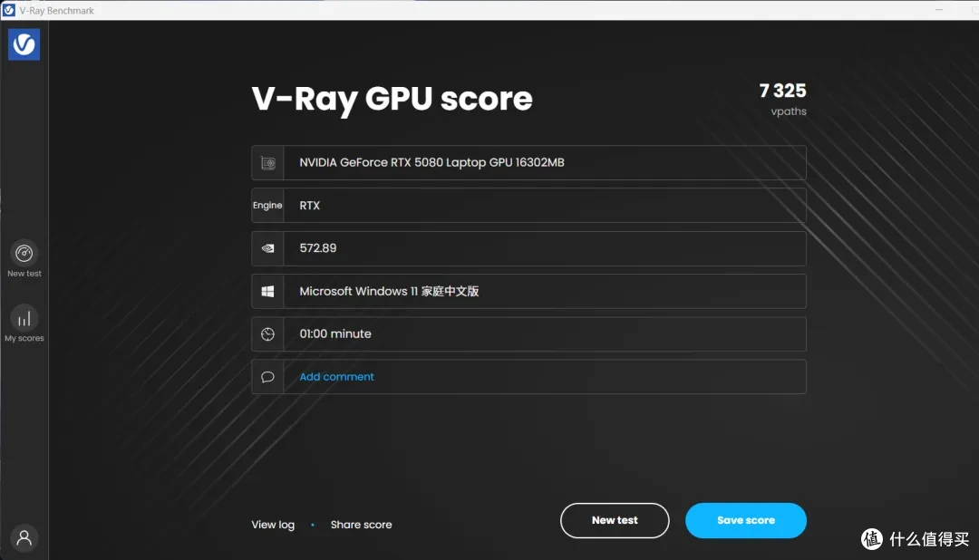Screen dimensions: 979x560
Task: Click the Windows logo icon in the OS row
Action: (267, 292)
